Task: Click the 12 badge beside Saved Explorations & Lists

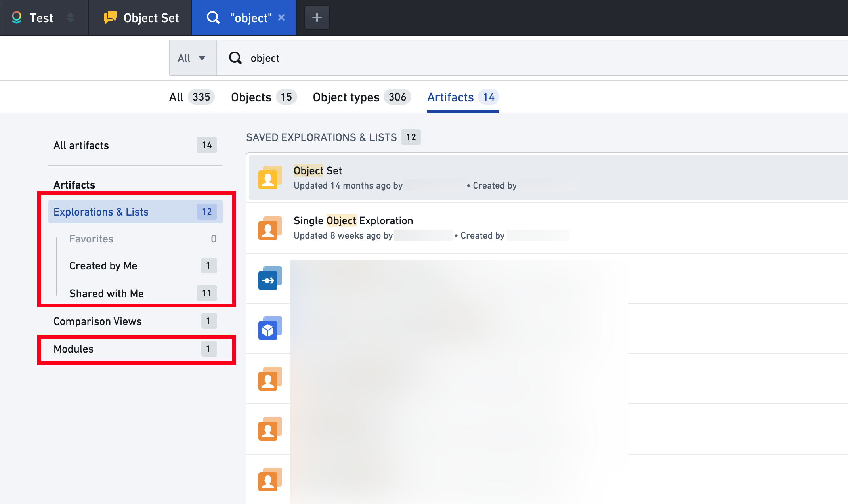Action: click(411, 137)
